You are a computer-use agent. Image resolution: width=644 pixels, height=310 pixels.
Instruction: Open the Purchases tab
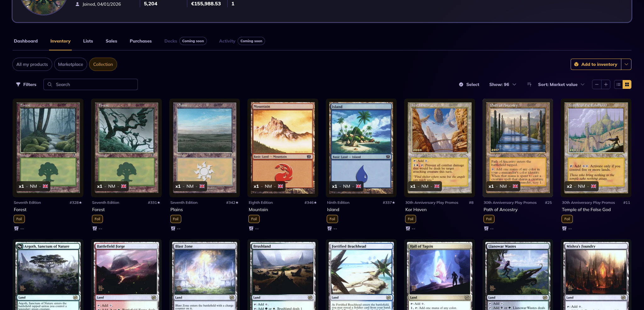point(141,41)
